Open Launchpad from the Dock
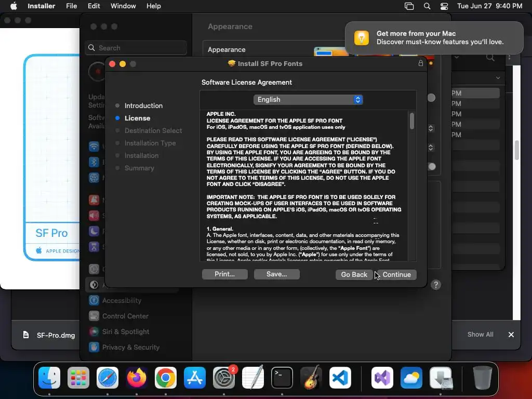This screenshot has height=399, width=532. coord(78,378)
